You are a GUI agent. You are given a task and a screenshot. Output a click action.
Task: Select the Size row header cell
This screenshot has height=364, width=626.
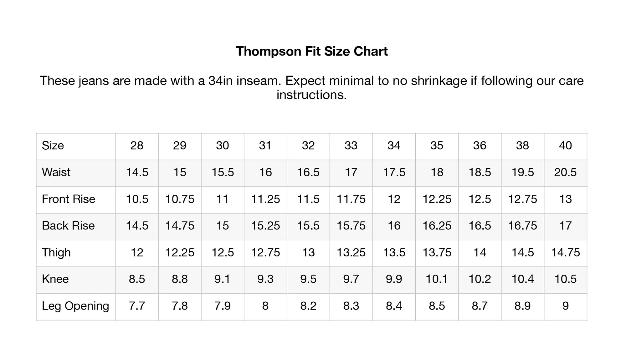coord(53,146)
